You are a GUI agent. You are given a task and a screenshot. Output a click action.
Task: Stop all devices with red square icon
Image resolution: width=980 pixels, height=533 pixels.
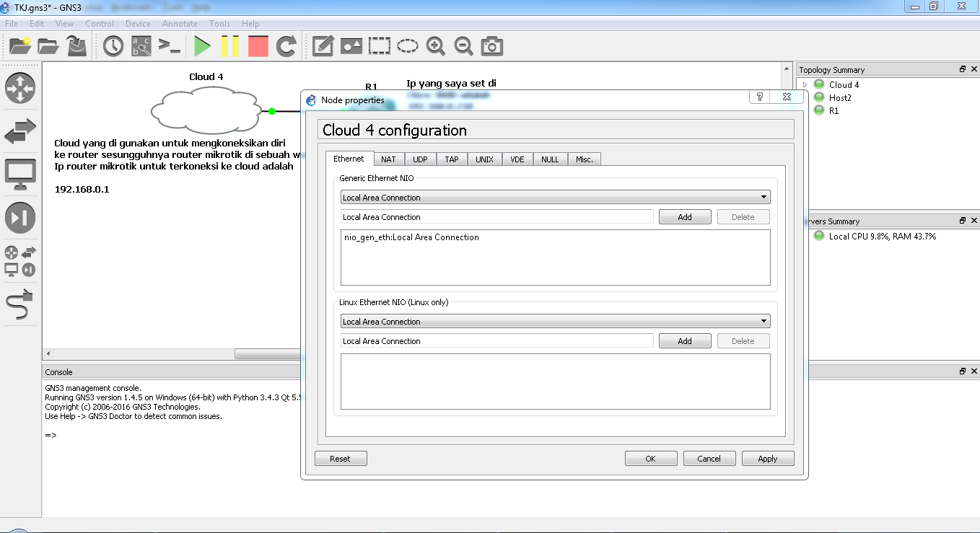(x=258, y=46)
